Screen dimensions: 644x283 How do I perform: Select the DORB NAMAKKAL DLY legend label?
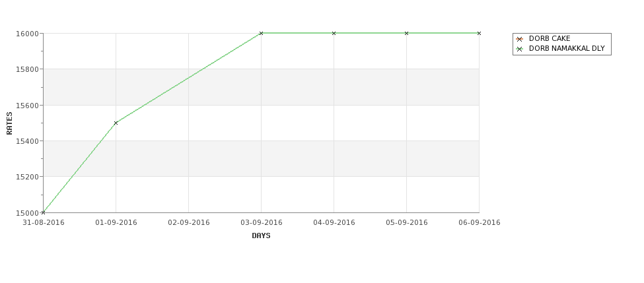tap(567, 48)
